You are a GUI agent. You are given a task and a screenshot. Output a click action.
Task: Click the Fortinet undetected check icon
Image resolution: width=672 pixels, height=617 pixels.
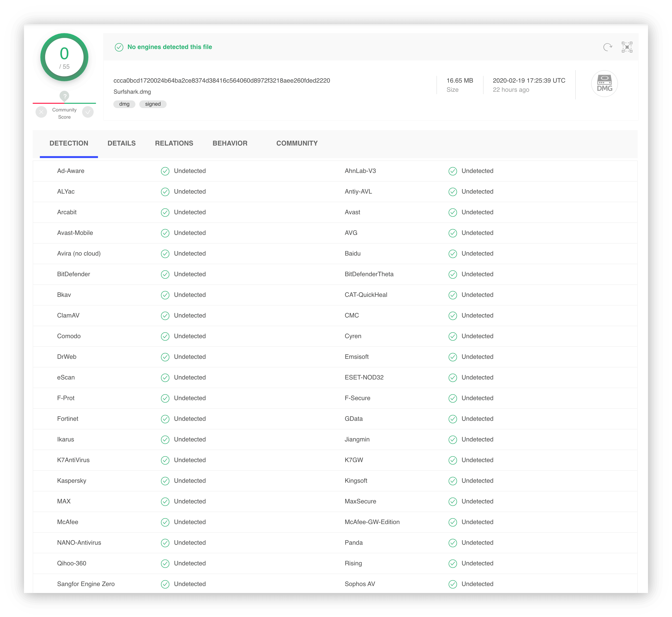(165, 419)
